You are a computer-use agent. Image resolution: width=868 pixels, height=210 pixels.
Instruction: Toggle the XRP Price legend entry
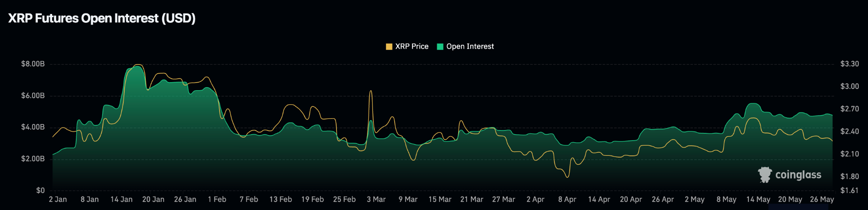tap(407, 47)
